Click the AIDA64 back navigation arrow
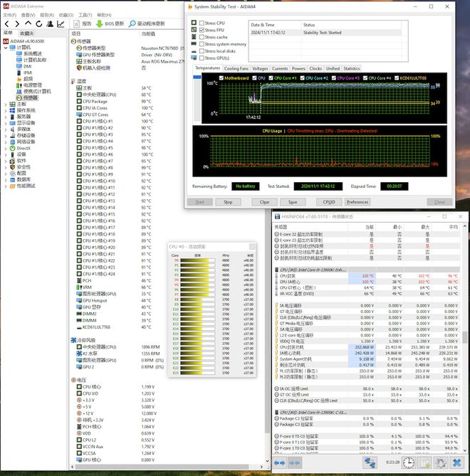The height and width of the screenshot is (476, 470). click(x=7, y=23)
